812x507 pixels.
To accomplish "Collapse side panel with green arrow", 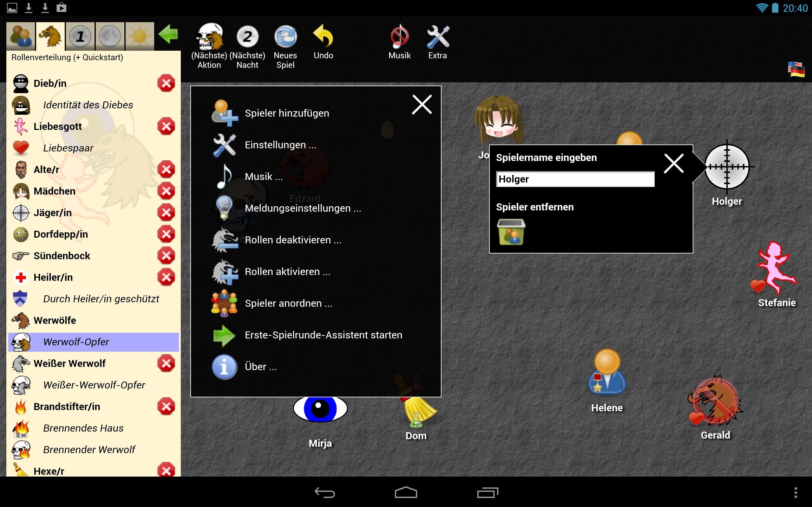I will click(x=168, y=35).
